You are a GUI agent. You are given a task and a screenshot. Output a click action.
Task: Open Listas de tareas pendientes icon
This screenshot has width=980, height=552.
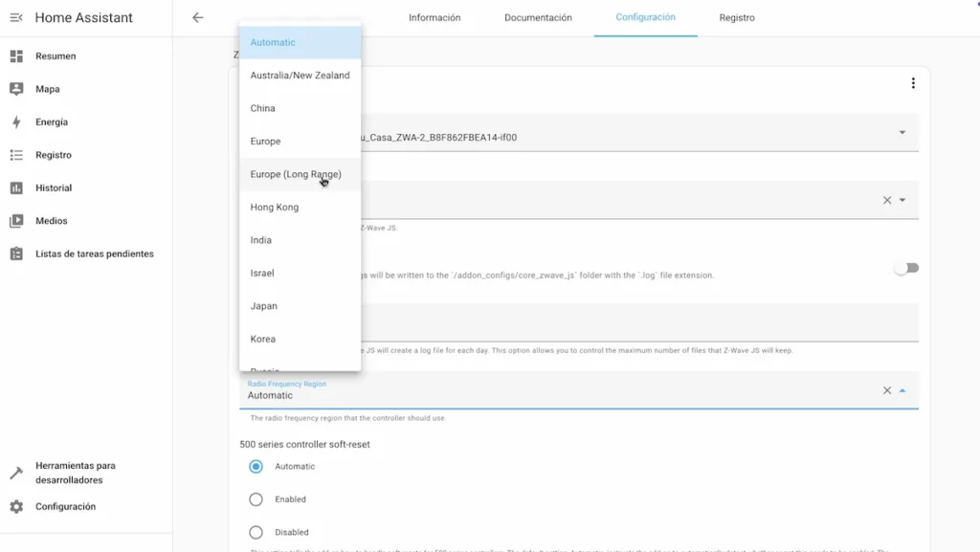pos(16,254)
